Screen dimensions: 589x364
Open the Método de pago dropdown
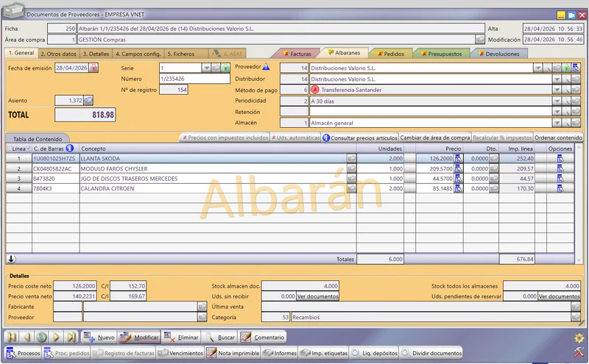click(557, 90)
